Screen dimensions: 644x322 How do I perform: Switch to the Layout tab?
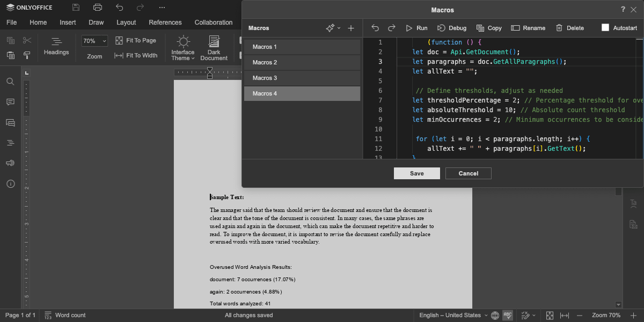126,23
